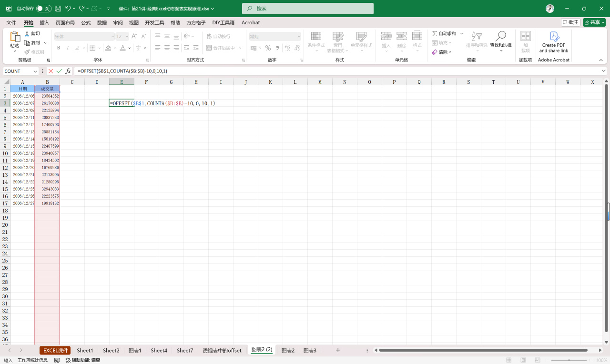Open the number format 常规 dropdown

(x=299, y=36)
